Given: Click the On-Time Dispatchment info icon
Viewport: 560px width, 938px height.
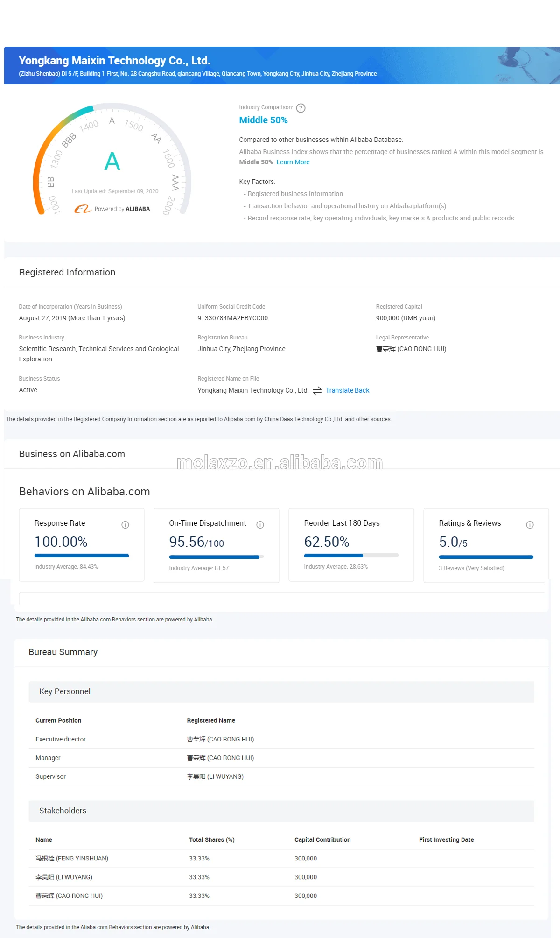Looking at the screenshot, I should pos(260,525).
